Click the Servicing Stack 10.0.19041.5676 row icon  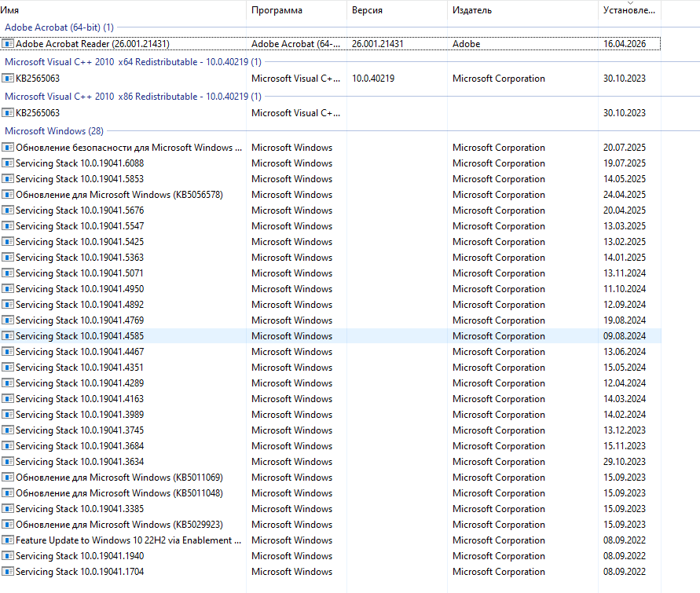8,210
